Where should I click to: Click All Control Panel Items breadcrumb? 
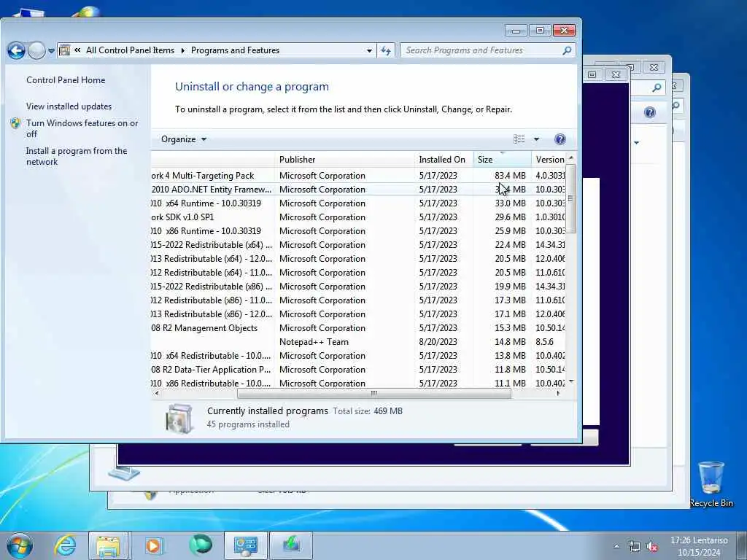(x=130, y=50)
